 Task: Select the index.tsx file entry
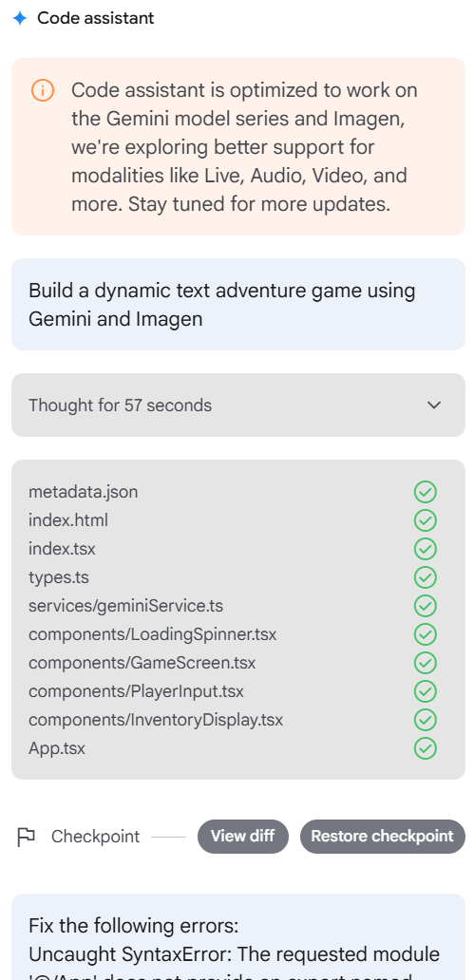[x=62, y=549]
